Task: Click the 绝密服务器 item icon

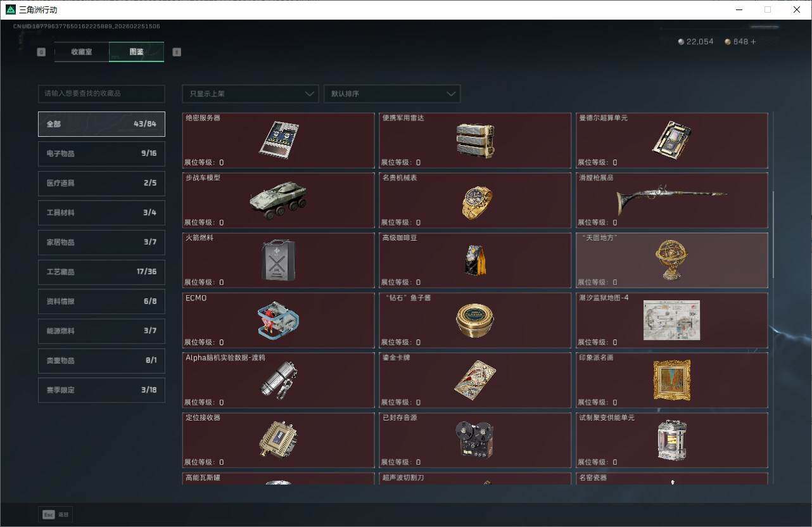Action: (279, 139)
